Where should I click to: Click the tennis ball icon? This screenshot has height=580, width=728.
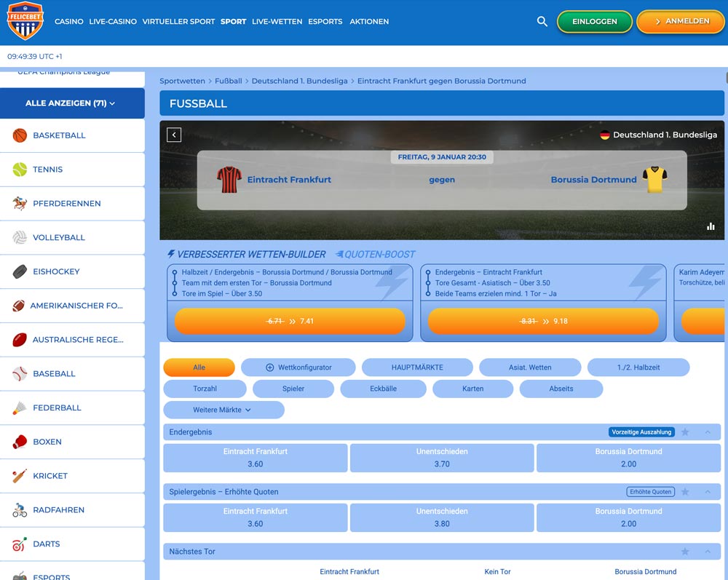click(x=20, y=170)
